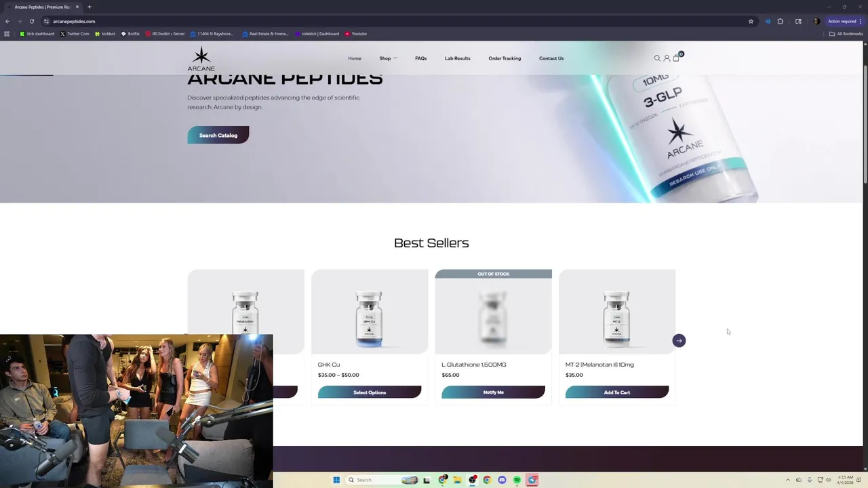This screenshot has width=868, height=488.
Task: Open L-Glutathione 1,500MG product title
Action: pyautogui.click(x=474, y=365)
